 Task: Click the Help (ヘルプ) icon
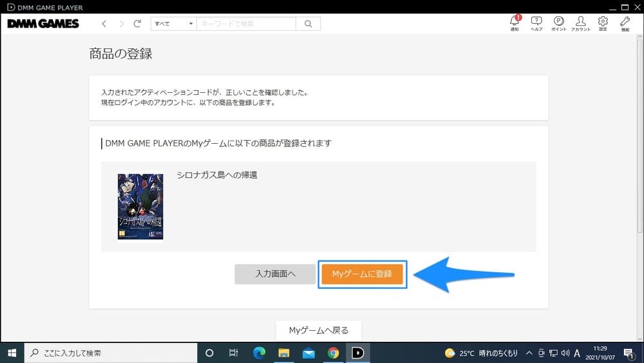point(536,22)
